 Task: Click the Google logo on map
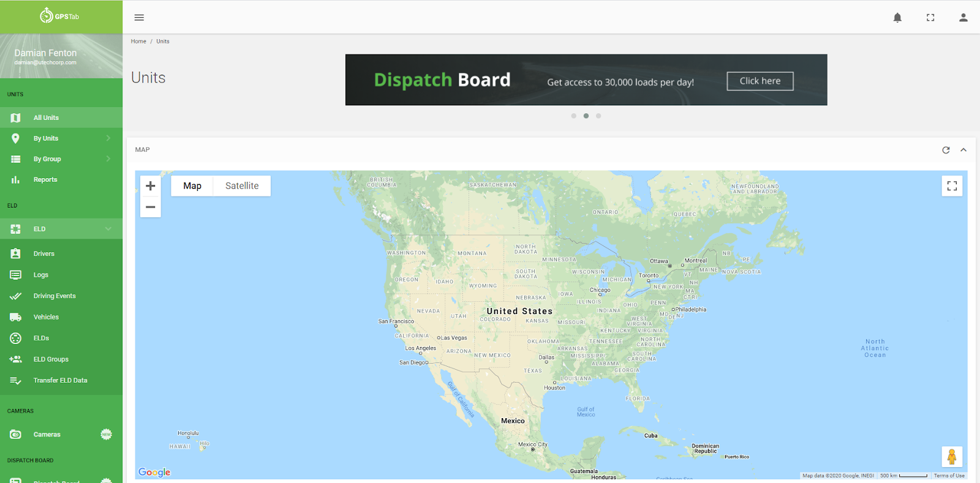click(154, 472)
